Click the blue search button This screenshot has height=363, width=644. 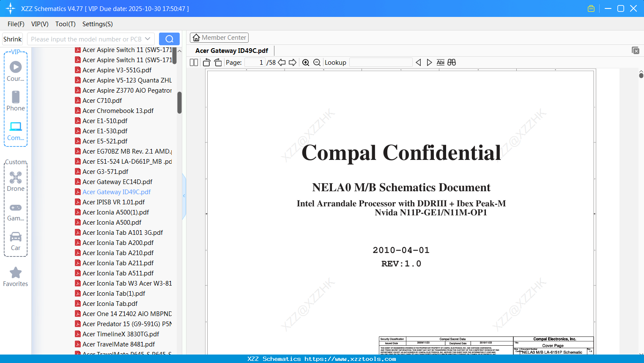169,39
